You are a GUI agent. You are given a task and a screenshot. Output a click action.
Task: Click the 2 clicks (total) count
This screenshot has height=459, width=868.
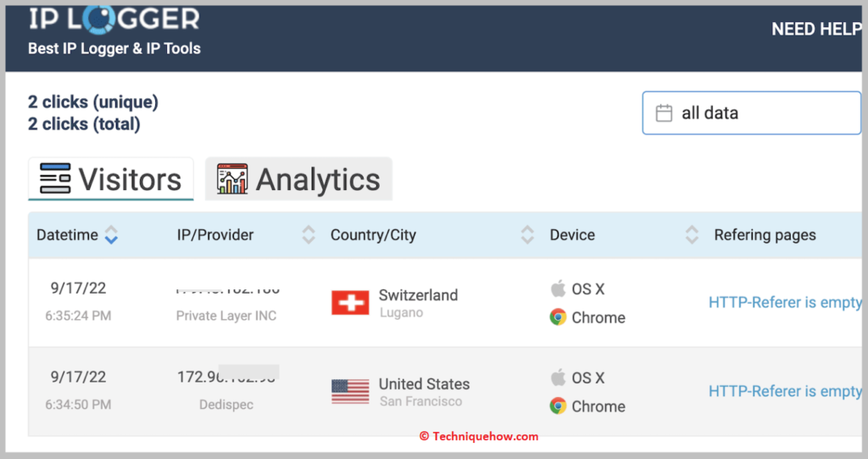pos(84,124)
